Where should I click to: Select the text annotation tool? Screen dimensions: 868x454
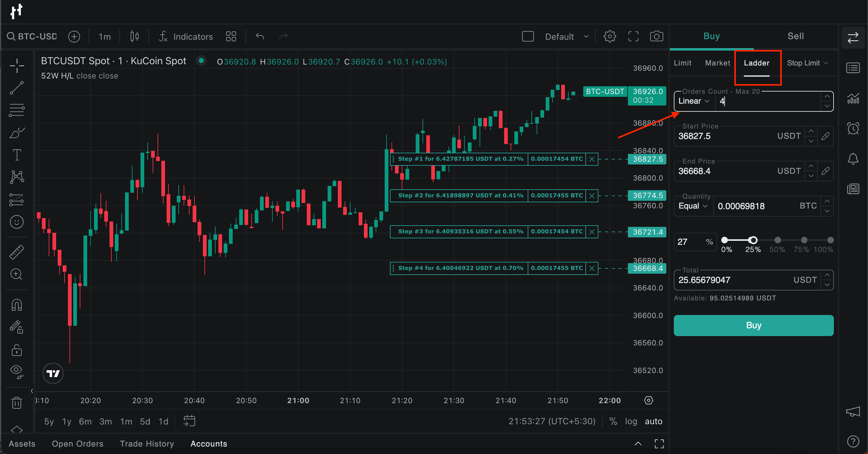point(16,155)
